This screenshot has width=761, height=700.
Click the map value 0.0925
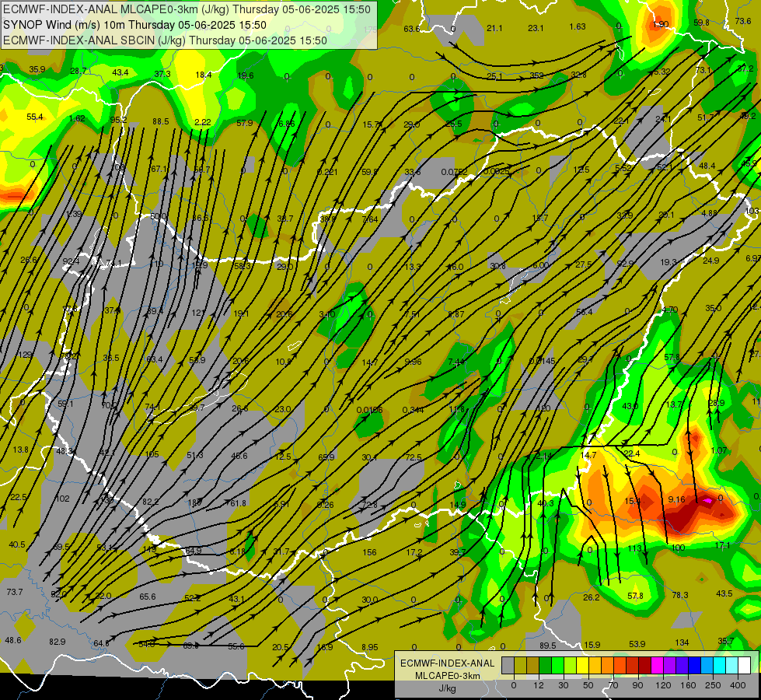[x=496, y=172]
